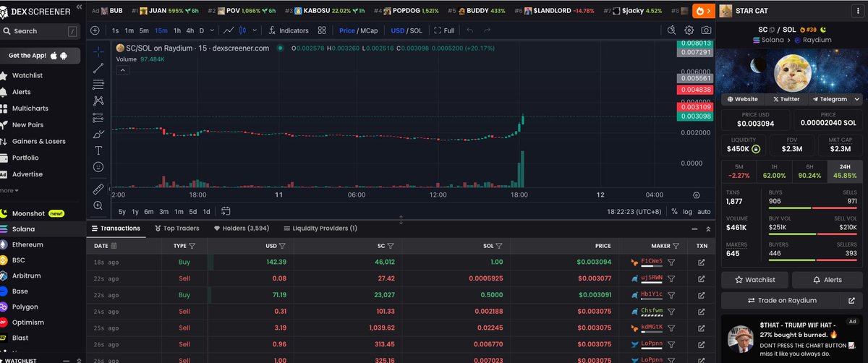Expand the more sidebar menu
Viewport: 868px width, 363px height.
pos(9,190)
